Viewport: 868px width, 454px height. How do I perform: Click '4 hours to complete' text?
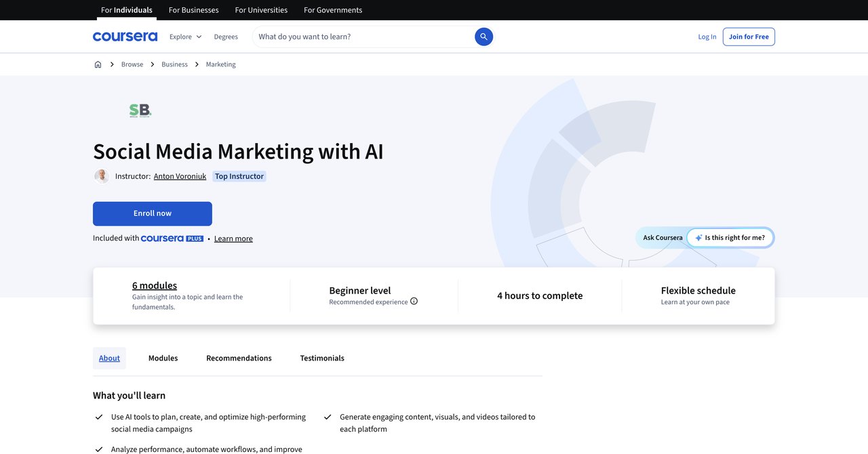click(x=540, y=295)
